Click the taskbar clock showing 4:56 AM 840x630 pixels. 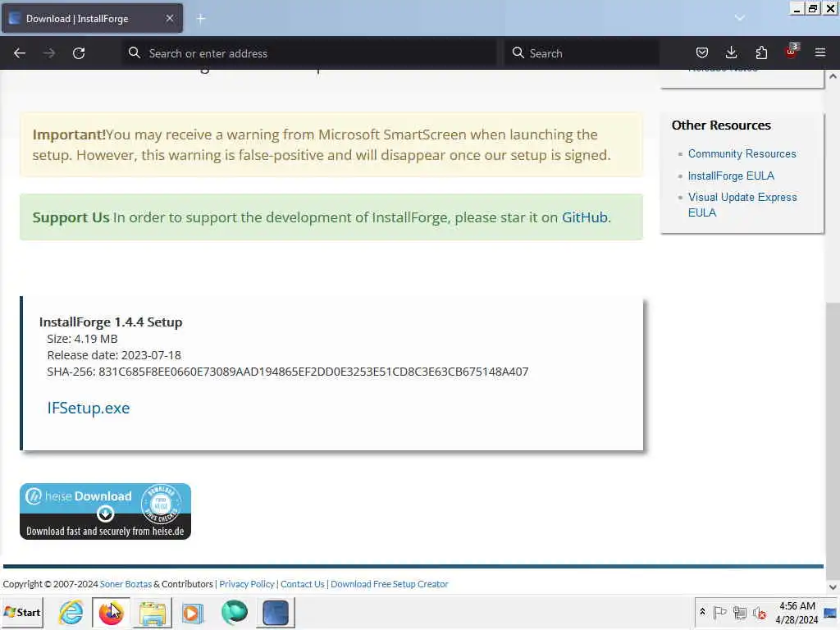tap(797, 612)
